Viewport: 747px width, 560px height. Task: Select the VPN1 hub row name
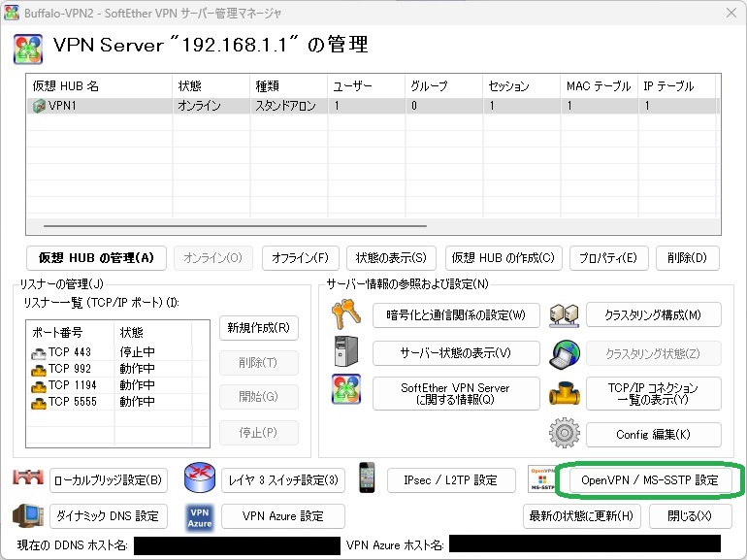62,106
